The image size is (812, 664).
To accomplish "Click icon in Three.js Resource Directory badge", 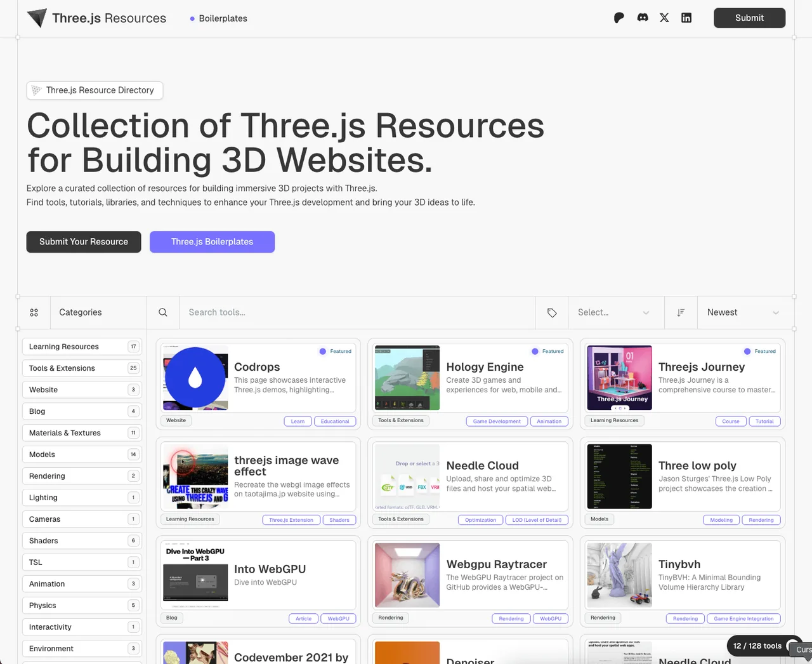I will tap(37, 90).
